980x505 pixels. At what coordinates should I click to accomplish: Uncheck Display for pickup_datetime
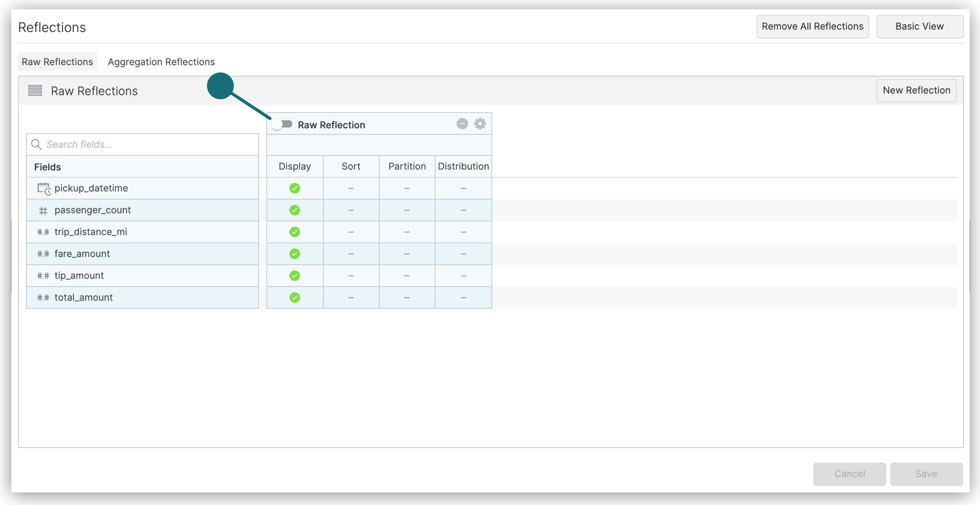click(294, 188)
